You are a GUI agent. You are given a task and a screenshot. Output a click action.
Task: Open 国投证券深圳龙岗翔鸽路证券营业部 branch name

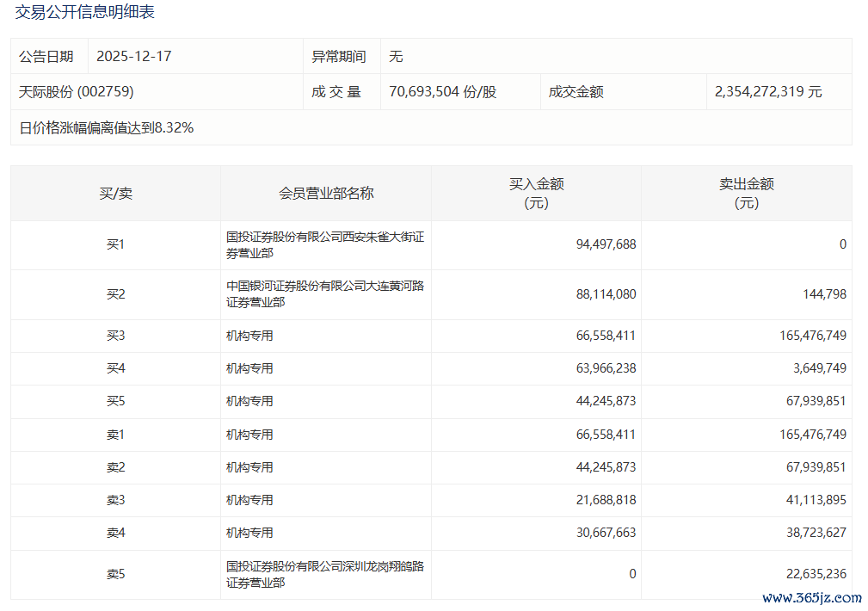click(324, 575)
